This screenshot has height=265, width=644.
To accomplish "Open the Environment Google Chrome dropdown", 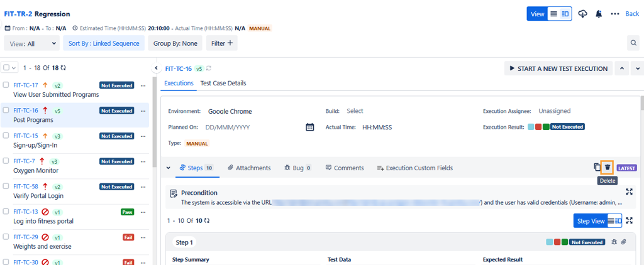I will (x=230, y=111).
